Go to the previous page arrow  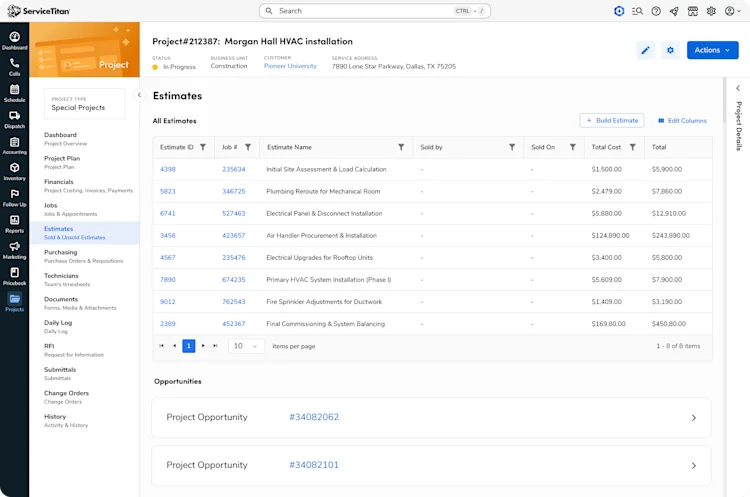coord(174,346)
